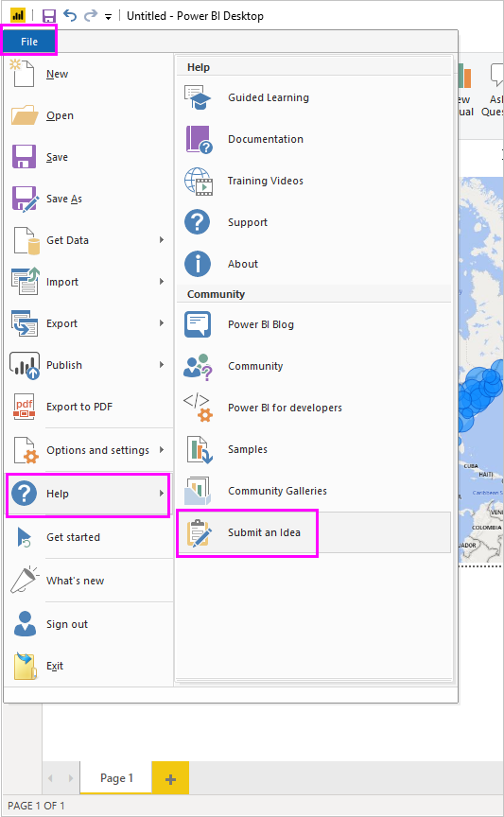Click the Power BI for developers code icon
504x817 pixels.
(x=198, y=408)
